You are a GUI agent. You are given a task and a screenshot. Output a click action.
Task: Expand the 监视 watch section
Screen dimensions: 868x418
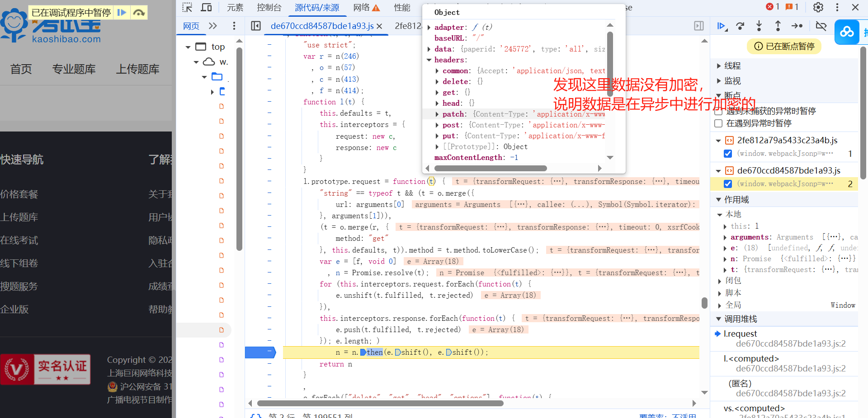[x=719, y=81]
